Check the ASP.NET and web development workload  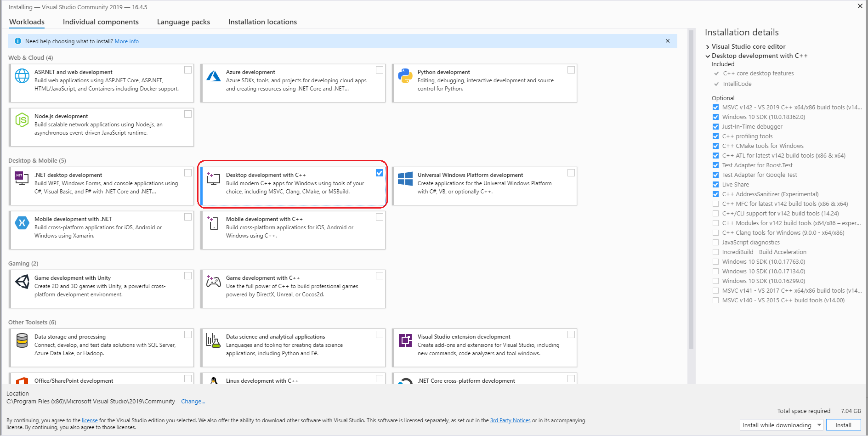(x=188, y=70)
